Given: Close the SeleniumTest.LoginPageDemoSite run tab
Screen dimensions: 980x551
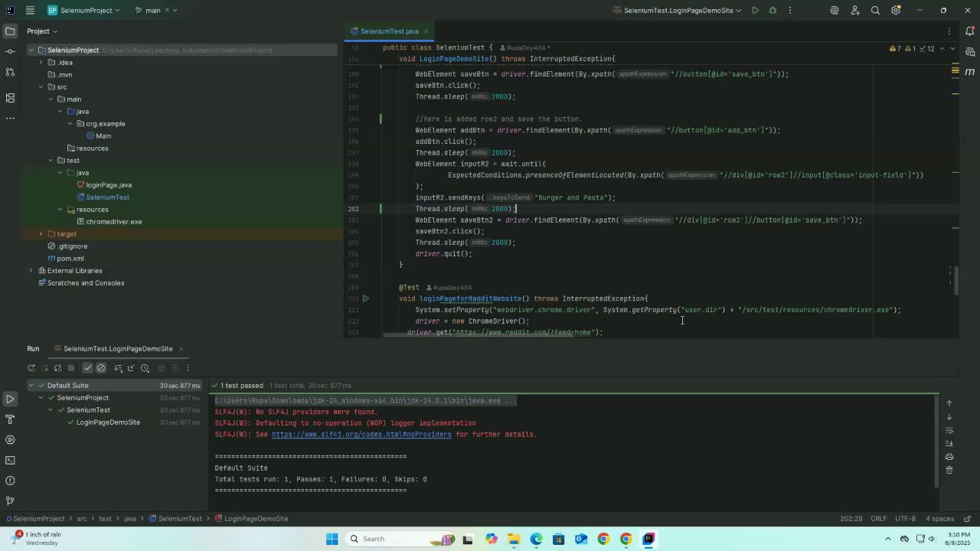Looking at the screenshot, I should (181, 349).
